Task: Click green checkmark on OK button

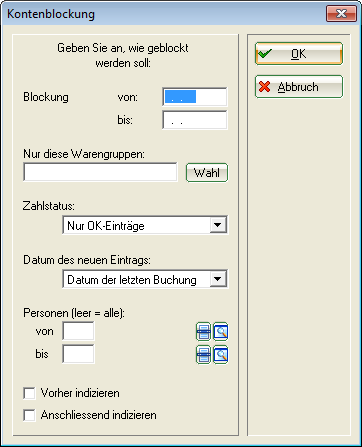Action: [265, 53]
